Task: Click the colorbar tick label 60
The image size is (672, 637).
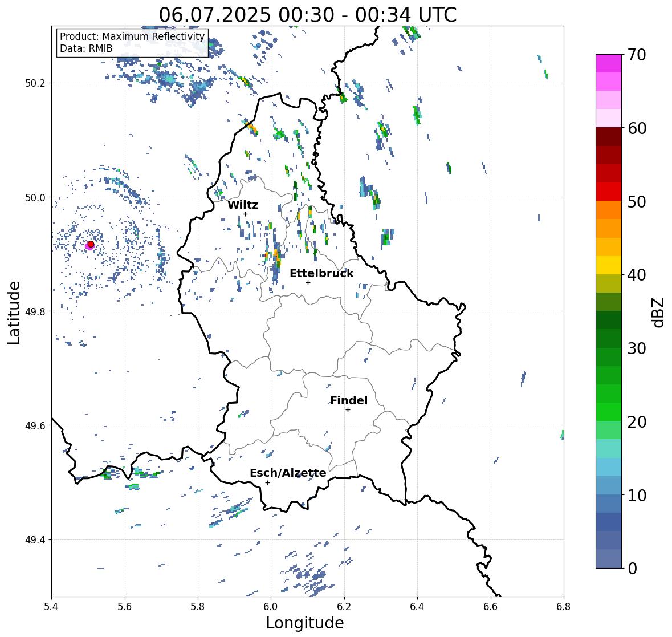Action: [637, 128]
